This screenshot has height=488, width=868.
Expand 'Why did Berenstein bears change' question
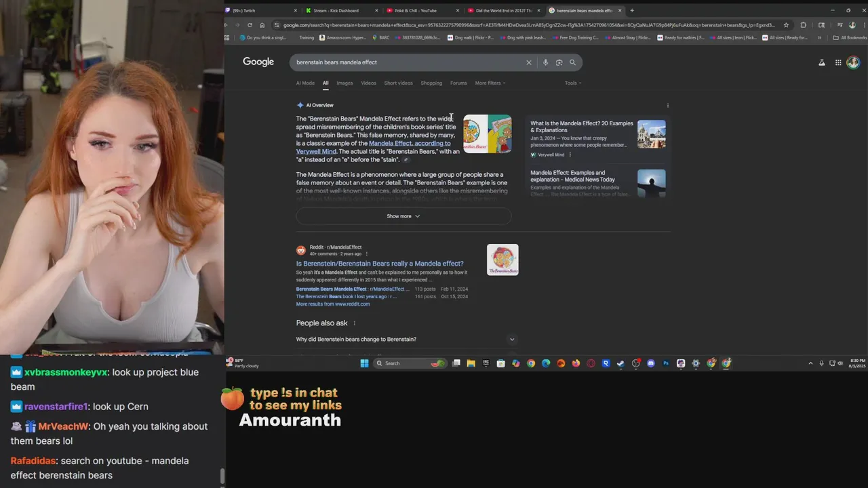(x=406, y=339)
